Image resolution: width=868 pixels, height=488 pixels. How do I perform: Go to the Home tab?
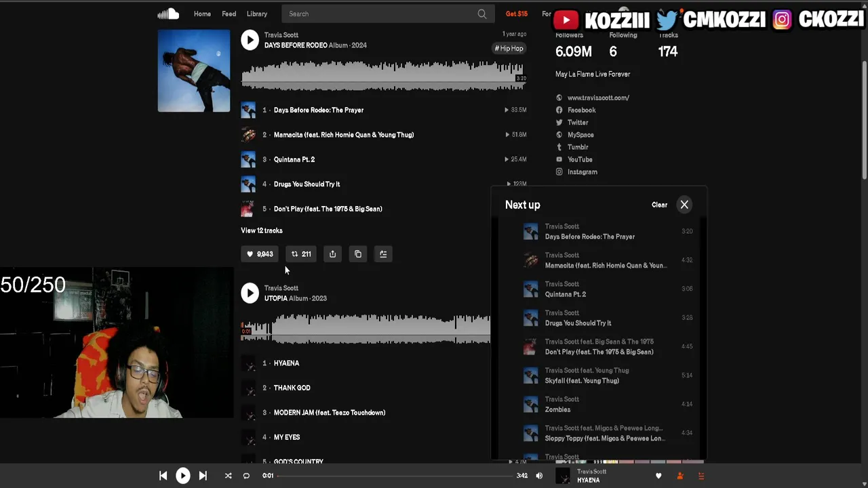coord(202,14)
